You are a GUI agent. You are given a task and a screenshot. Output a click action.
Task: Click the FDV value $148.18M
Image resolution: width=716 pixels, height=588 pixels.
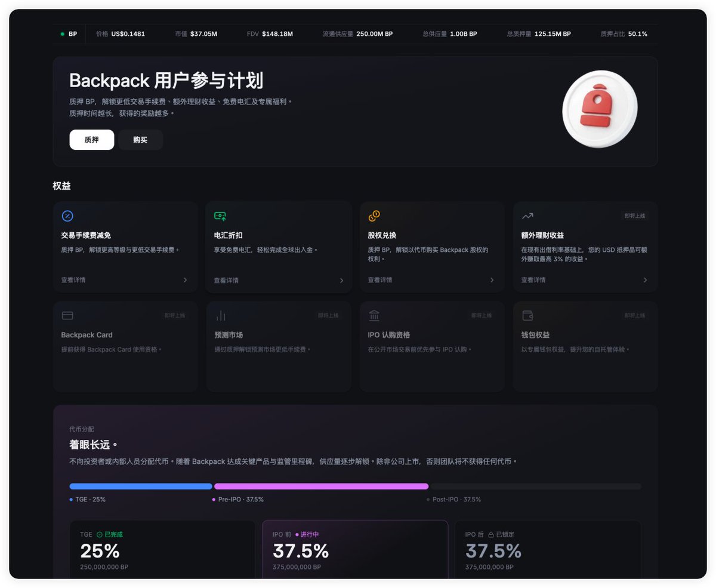[277, 34]
